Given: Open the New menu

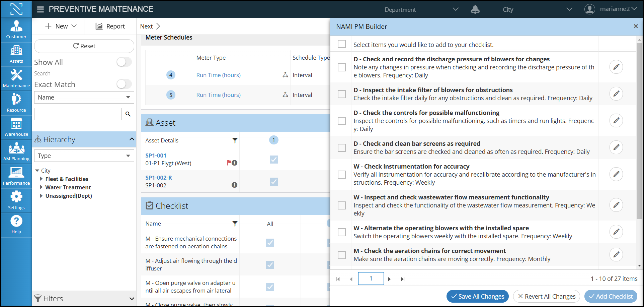Looking at the screenshot, I should point(61,26).
